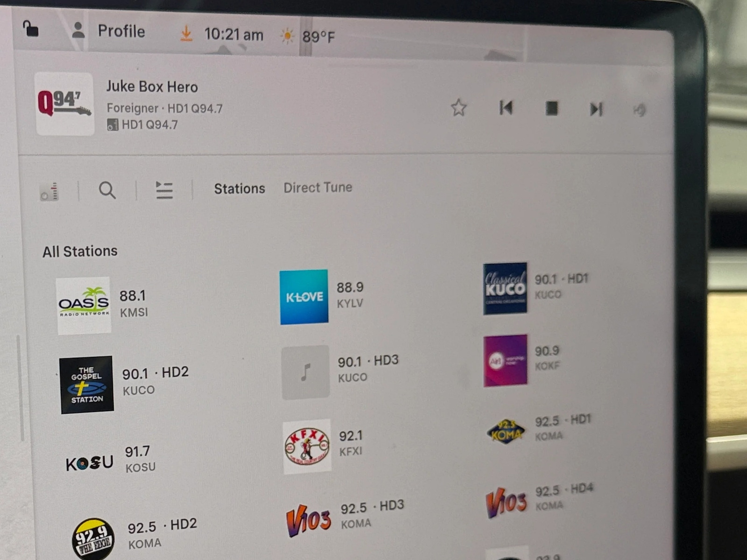Open the Q94.7 now playing artwork
The image size is (747, 560).
click(64, 104)
